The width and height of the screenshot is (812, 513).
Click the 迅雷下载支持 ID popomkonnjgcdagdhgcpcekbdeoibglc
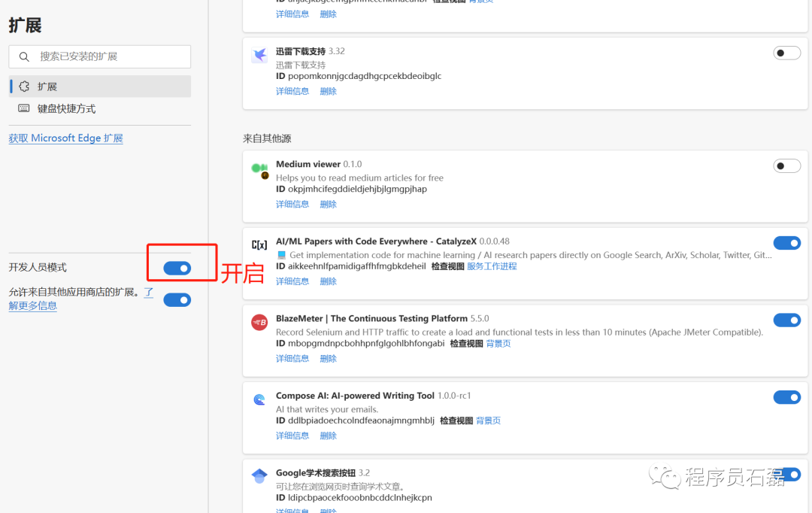click(359, 76)
